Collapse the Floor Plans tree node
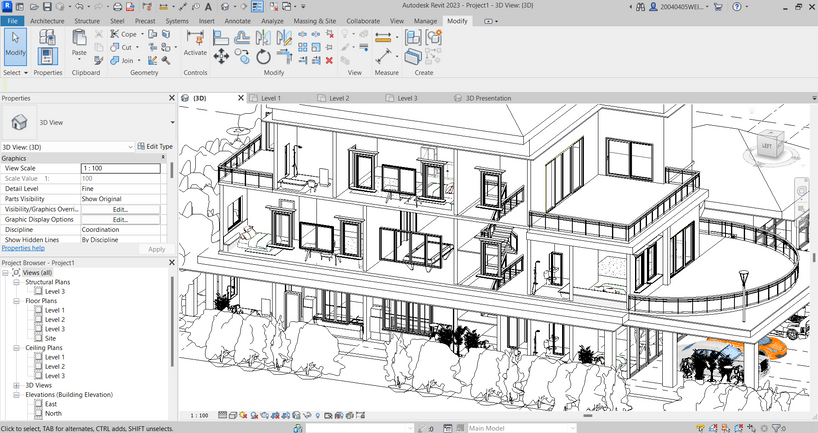 coord(16,301)
